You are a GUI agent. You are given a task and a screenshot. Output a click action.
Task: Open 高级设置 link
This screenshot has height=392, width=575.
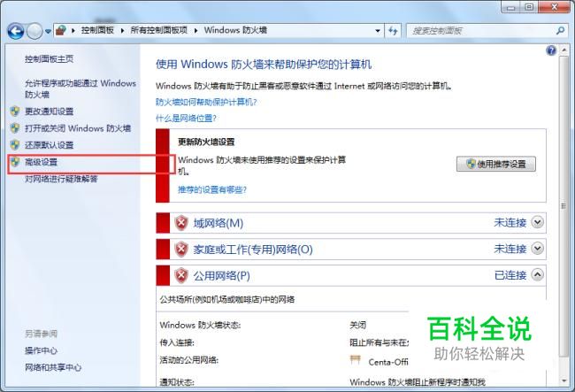coord(41,162)
